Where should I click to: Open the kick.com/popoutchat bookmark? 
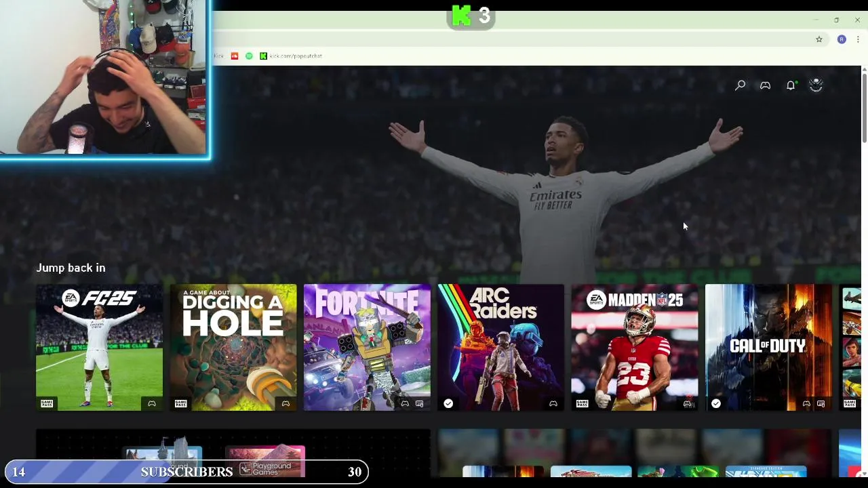292,56
